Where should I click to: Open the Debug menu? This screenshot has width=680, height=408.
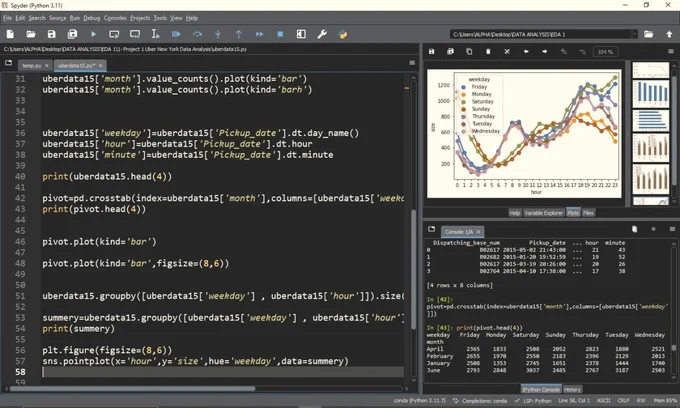[x=92, y=18]
